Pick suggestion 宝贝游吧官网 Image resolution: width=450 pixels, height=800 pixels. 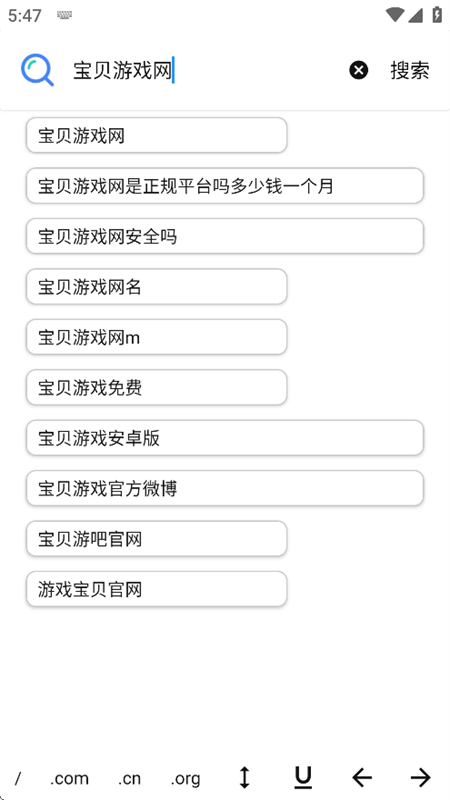pyautogui.click(x=157, y=539)
